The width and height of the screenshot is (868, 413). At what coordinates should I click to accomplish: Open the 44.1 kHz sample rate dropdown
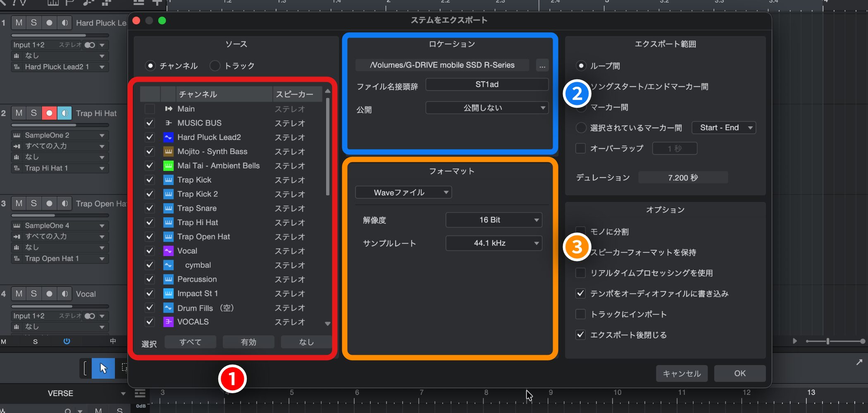(494, 243)
